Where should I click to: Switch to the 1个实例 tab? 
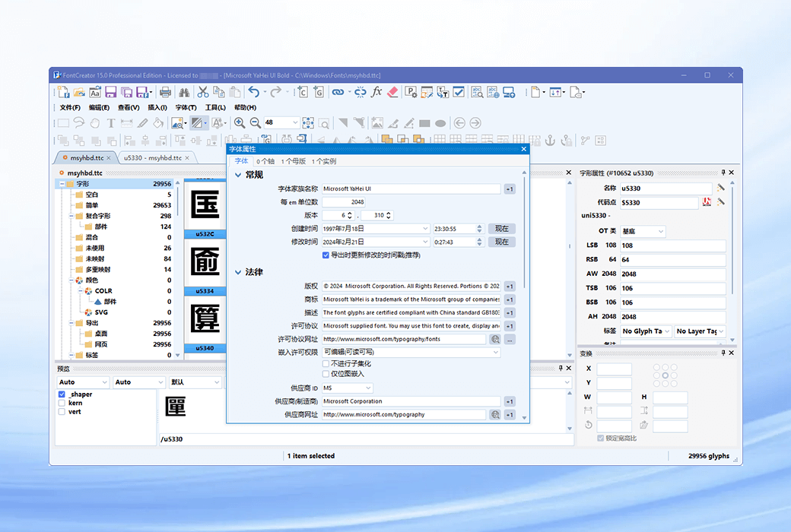coord(323,161)
